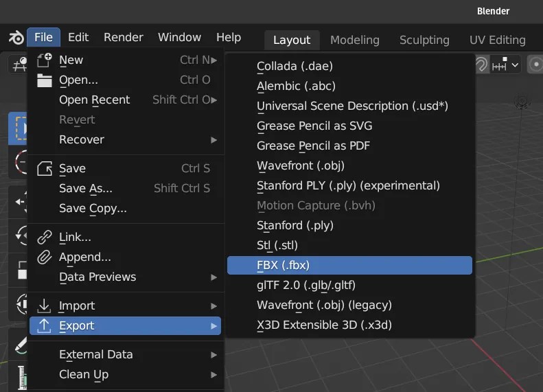Viewport: 543px width, 392px height.
Task: Click the Clean Up menu entry
Action: click(x=126, y=375)
